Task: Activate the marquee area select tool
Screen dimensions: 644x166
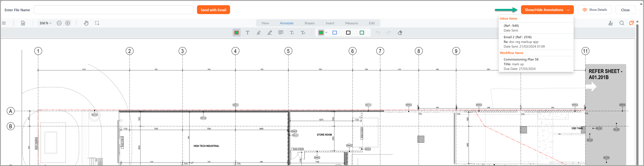Action: [97, 23]
